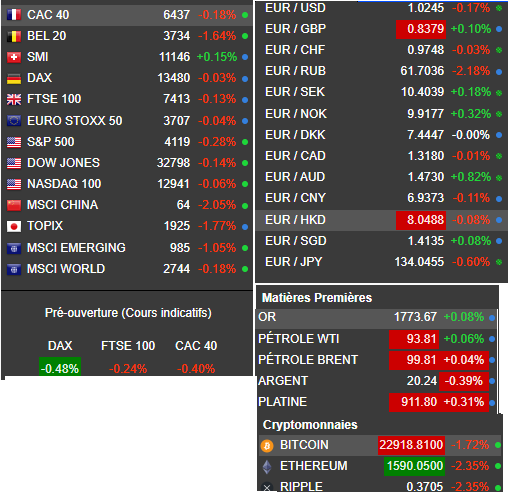This screenshot has height=496, width=515.
Task: Click the pre-opening DAX column label
Action: point(60,346)
